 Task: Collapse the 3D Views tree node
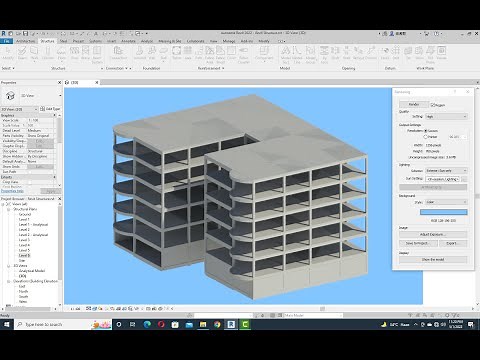pos(9,266)
